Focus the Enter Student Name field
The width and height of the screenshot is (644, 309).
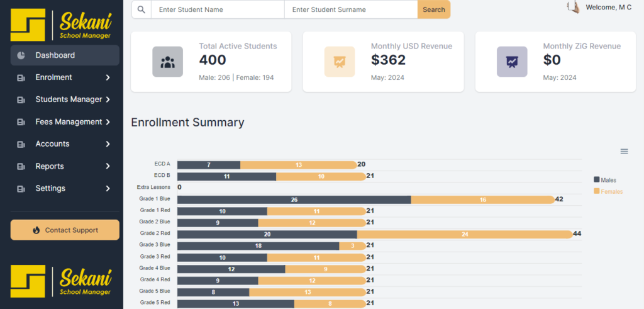[218, 9]
